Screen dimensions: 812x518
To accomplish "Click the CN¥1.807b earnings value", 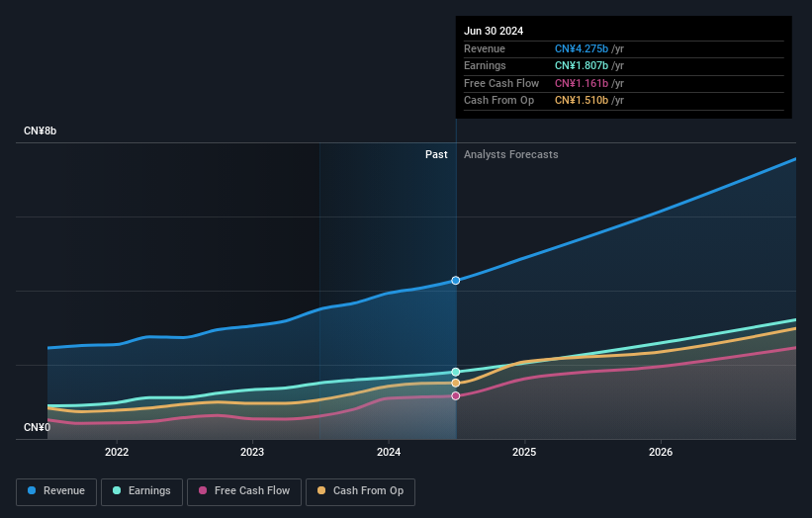I will tap(581, 65).
